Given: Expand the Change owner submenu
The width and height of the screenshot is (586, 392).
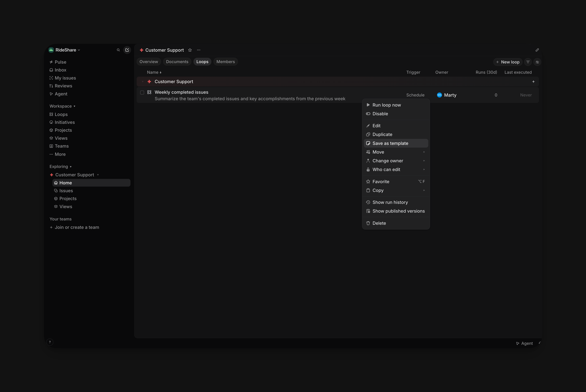Looking at the screenshot, I should coord(396,161).
